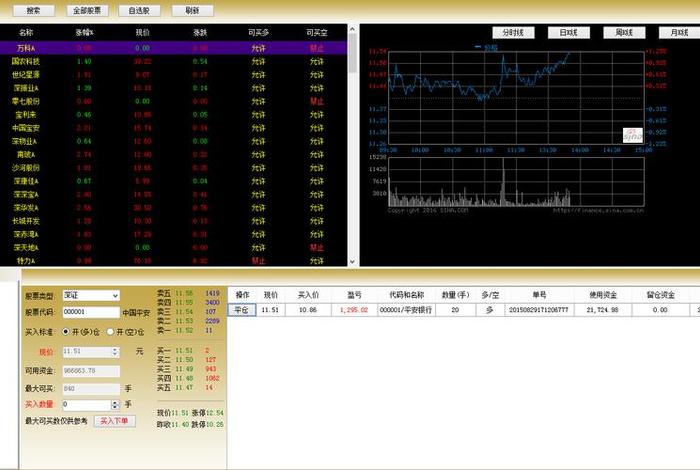
Task: Click the 搜索 search button
Action: tap(33, 10)
